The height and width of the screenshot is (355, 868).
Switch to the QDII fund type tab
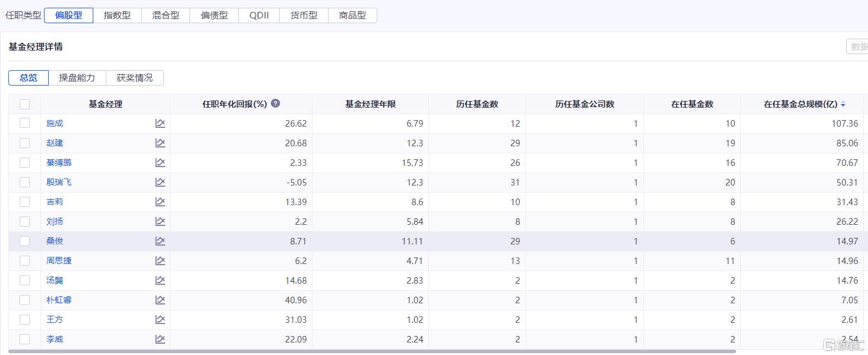(259, 15)
